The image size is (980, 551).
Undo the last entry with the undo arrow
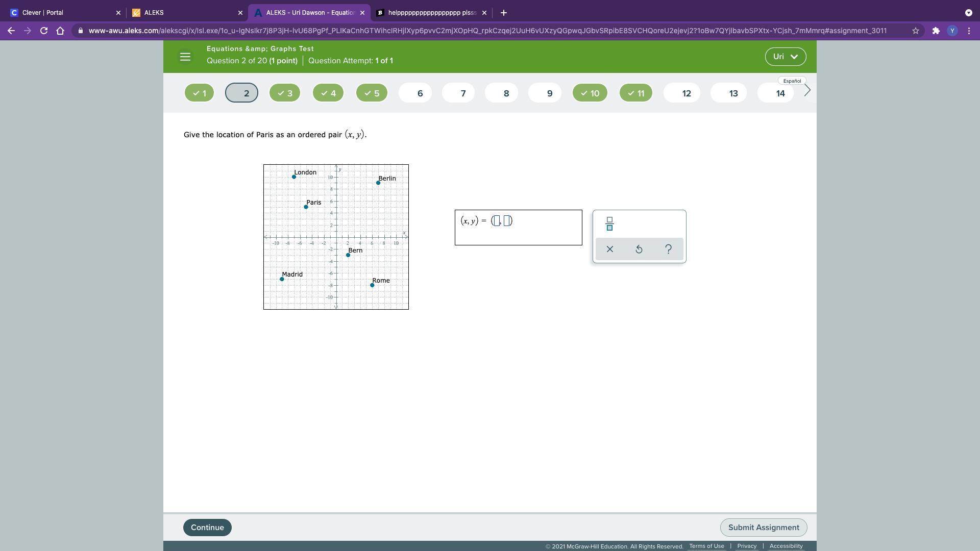pyautogui.click(x=639, y=249)
